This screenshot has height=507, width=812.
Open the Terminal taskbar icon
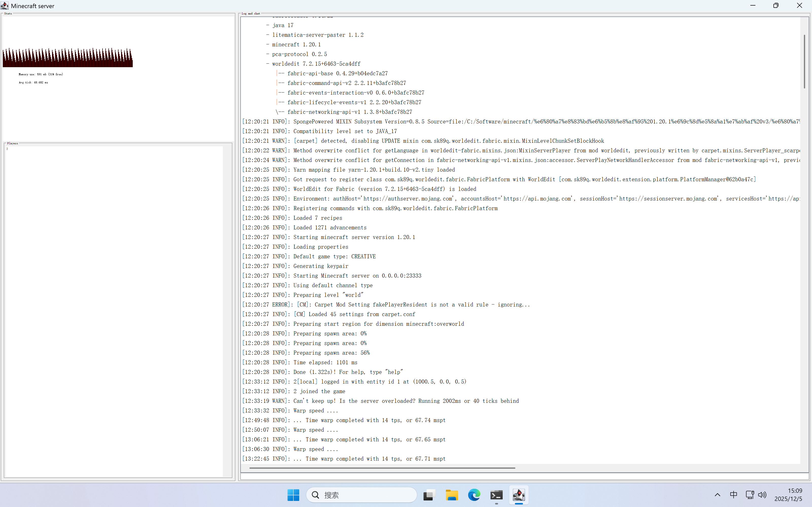(496, 495)
